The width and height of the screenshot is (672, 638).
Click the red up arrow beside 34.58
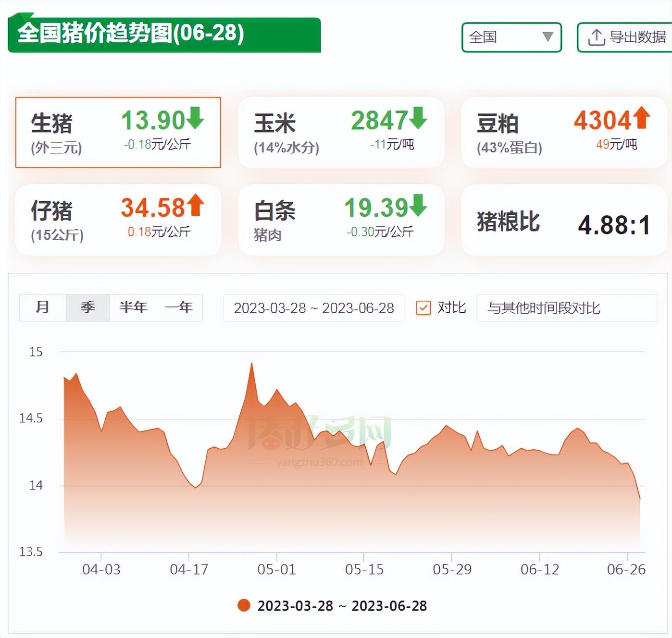click(x=195, y=205)
